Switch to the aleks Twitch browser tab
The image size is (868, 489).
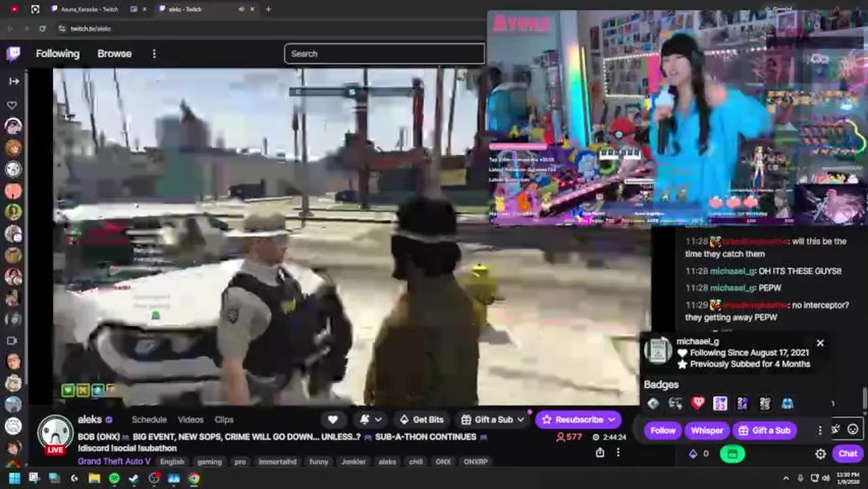tap(185, 10)
